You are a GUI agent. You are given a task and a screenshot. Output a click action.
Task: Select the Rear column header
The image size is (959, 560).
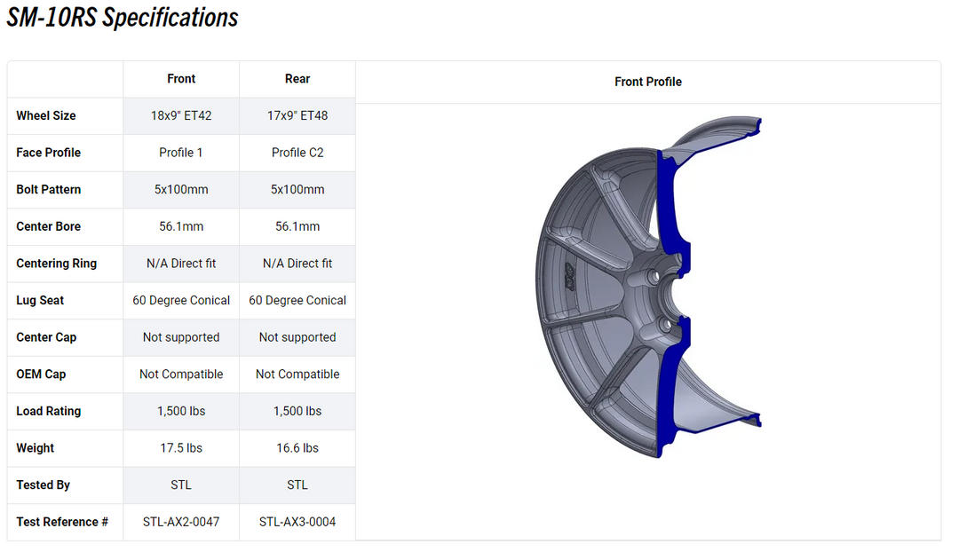(x=297, y=79)
